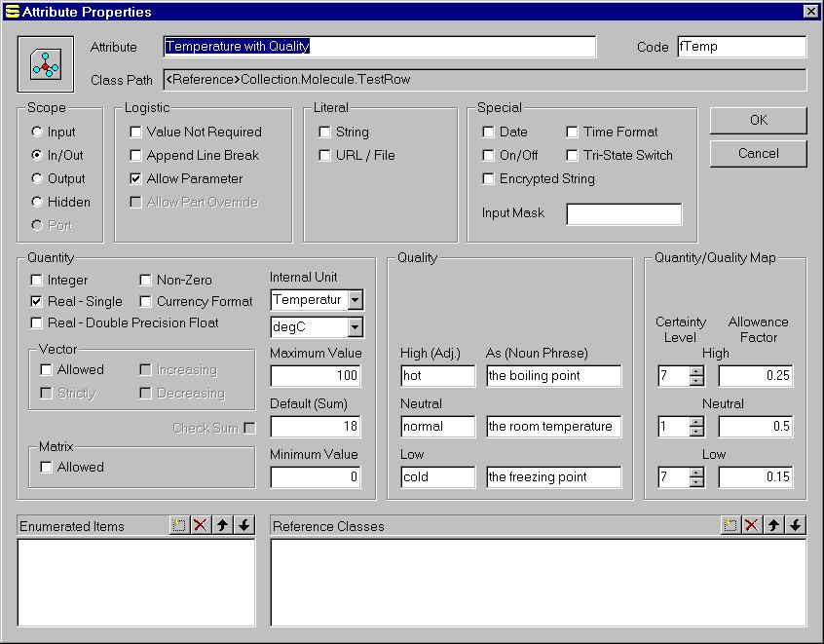
Task: Increase the High Certainty Level value
Action: pyautogui.click(x=695, y=370)
